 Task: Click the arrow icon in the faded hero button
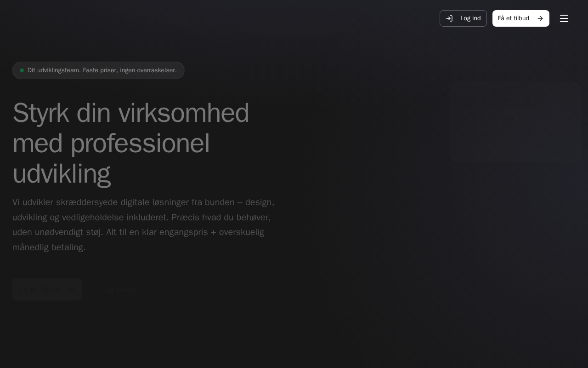[72, 290]
